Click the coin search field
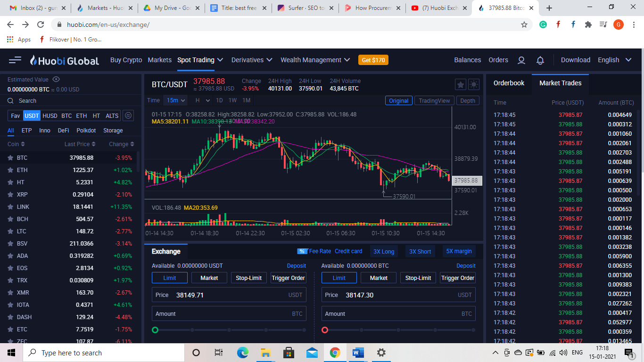This screenshot has height=362, width=644. pos(71,101)
